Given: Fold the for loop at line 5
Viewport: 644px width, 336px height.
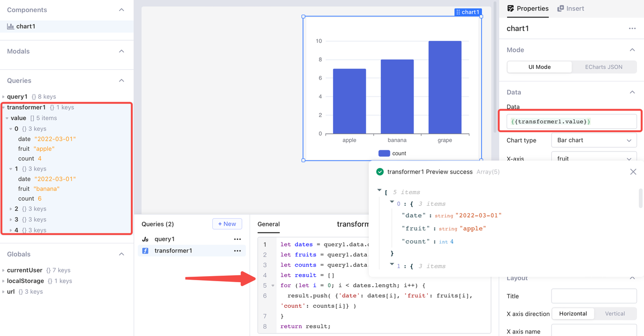Looking at the screenshot, I should click(x=273, y=286).
